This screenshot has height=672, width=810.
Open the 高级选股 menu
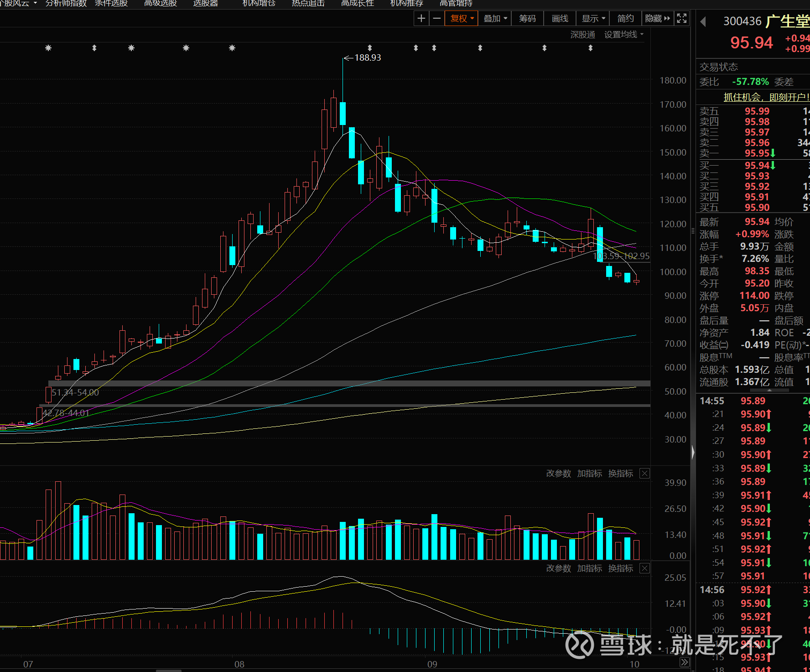click(161, 4)
